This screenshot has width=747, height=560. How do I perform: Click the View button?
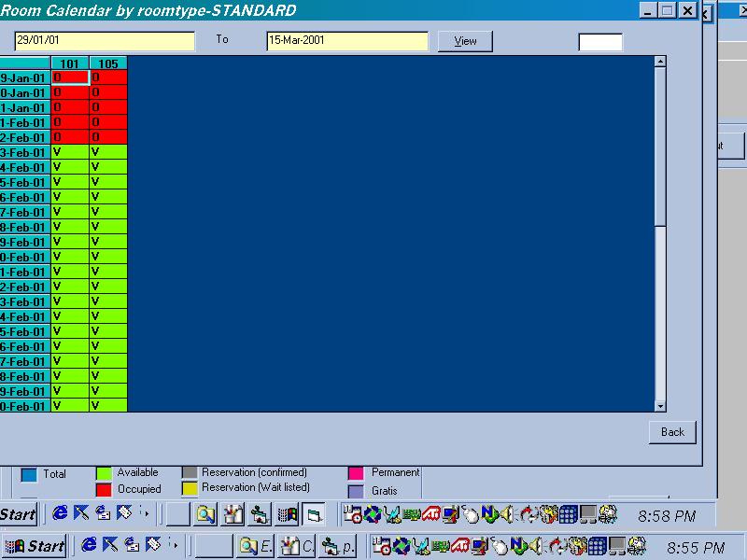click(465, 41)
